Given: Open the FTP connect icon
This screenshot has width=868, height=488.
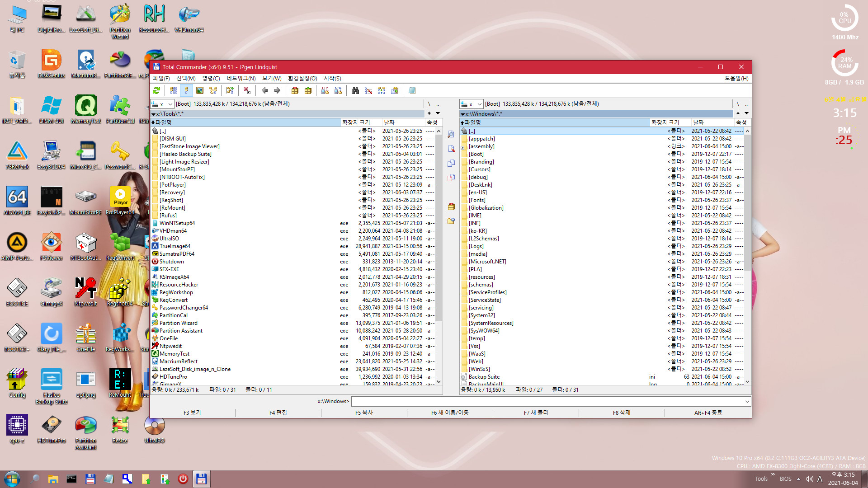Looking at the screenshot, I should [325, 90].
